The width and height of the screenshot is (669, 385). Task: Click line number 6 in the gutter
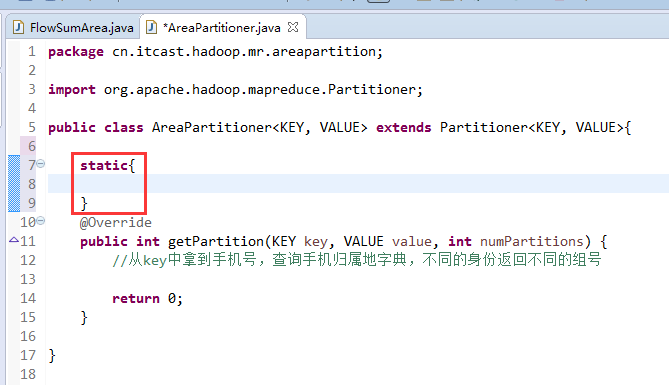click(x=32, y=146)
